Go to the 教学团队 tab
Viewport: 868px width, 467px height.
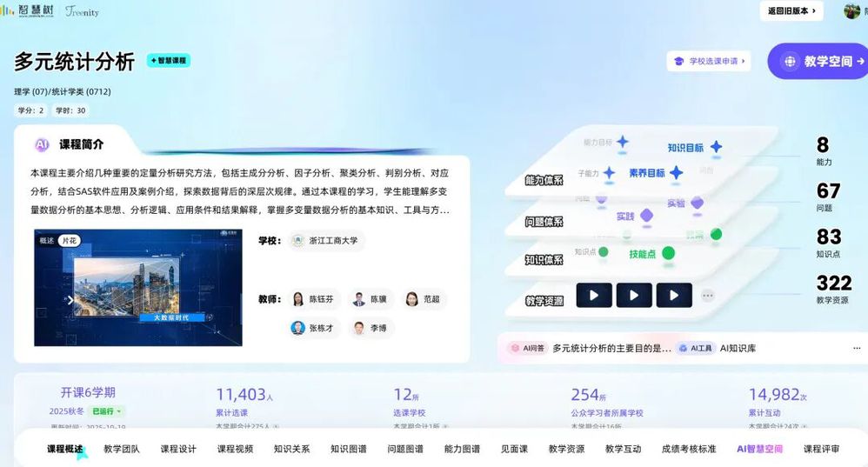point(121,449)
